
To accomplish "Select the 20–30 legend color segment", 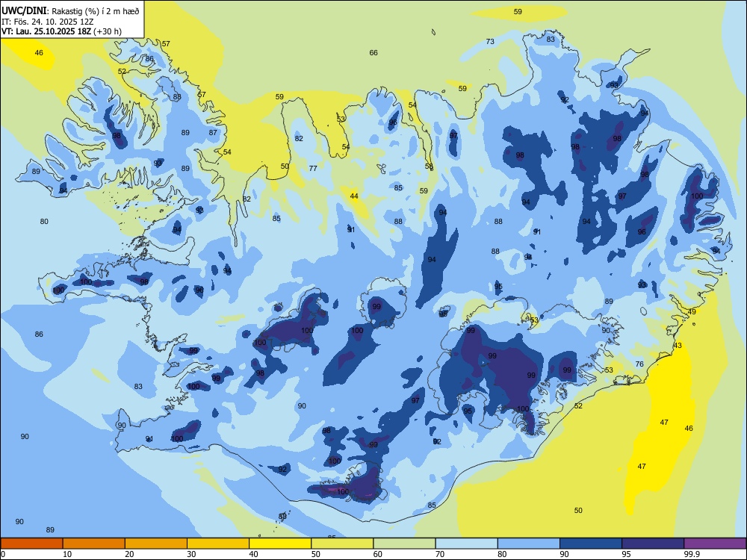I will (x=156, y=544).
